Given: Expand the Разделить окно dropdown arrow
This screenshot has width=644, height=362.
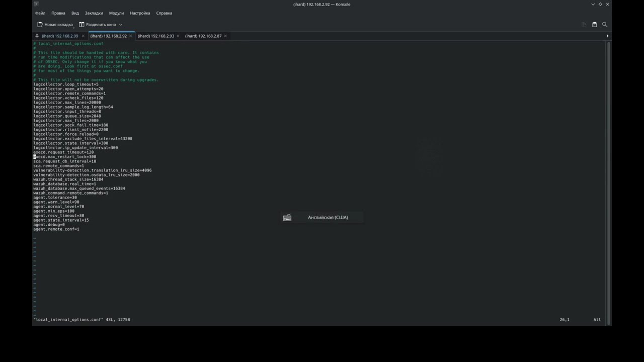Looking at the screenshot, I should 121,25.
